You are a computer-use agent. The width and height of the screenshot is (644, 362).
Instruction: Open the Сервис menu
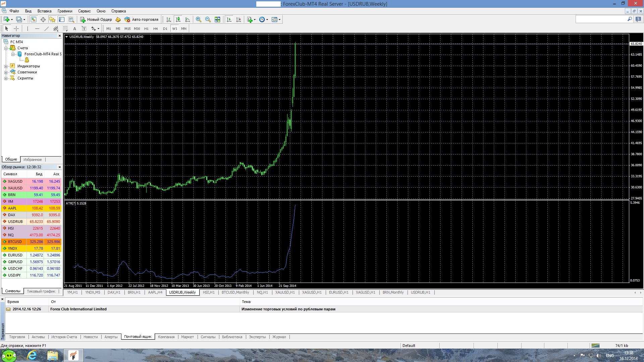(x=84, y=11)
